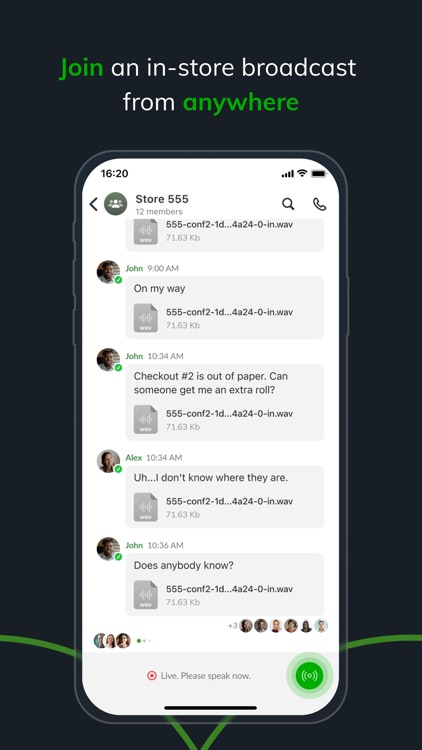This screenshot has width=422, height=750.
Task: Tap the "12 members" subtitle
Action: 159,211
